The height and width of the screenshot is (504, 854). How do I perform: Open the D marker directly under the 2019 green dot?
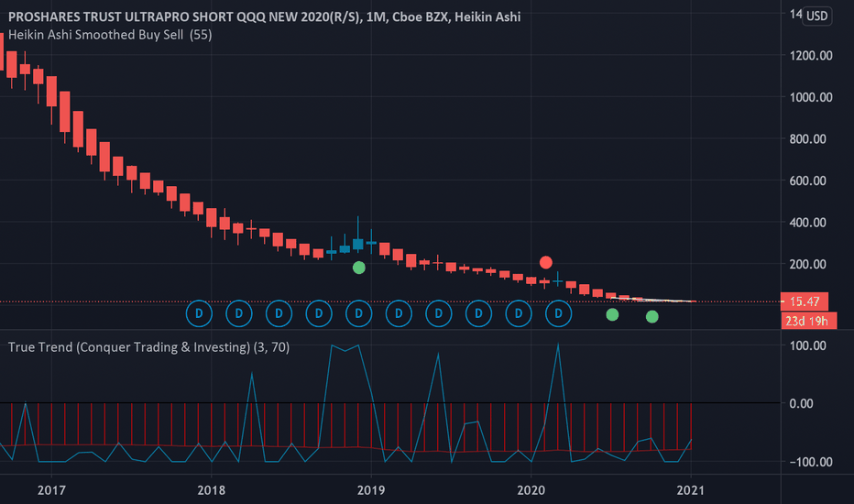pyautogui.click(x=359, y=313)
